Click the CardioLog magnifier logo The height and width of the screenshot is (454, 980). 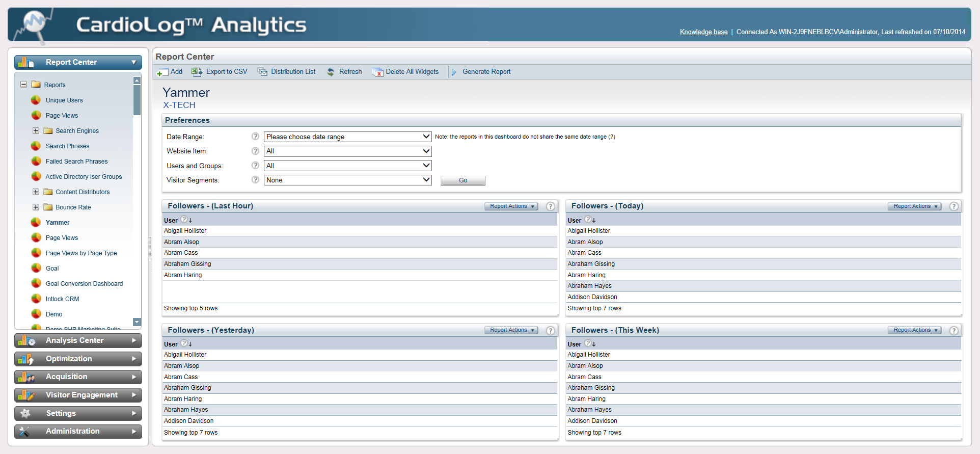click(35, 25)
